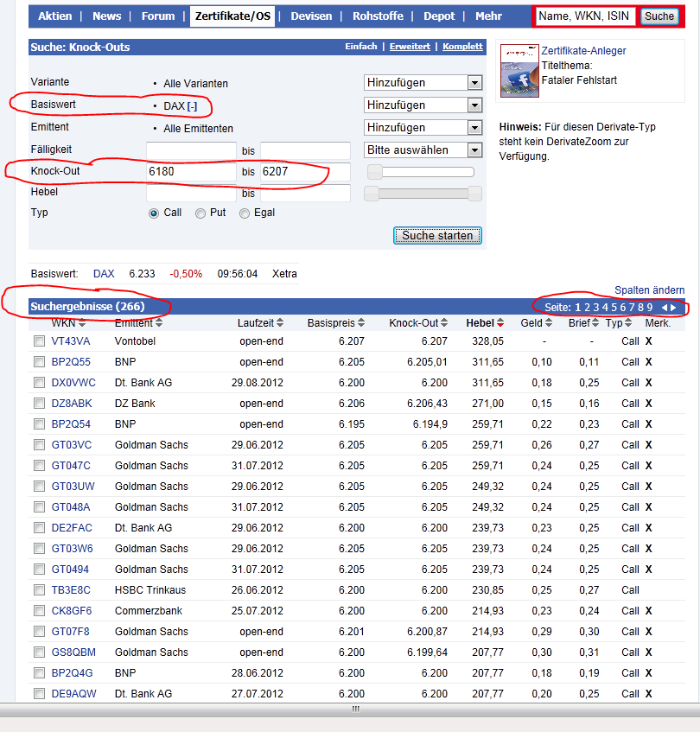Open the Devisen menu
Viewport: 700px width, 732px height.
(x=311, y=16)
